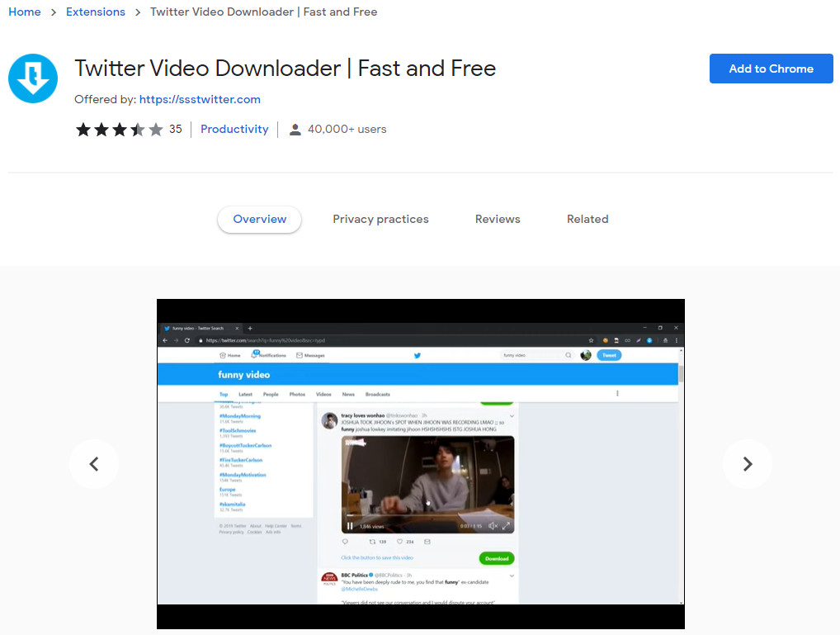This screenshot has height=635, width=840.
Task: Click the star rating icons
Action: (x=120, y=130)
